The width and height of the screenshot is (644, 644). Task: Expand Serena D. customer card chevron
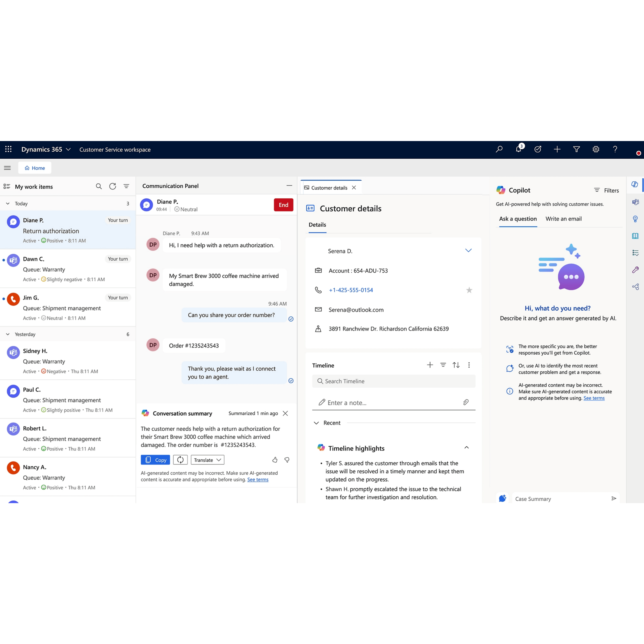[x=468, y=250]
